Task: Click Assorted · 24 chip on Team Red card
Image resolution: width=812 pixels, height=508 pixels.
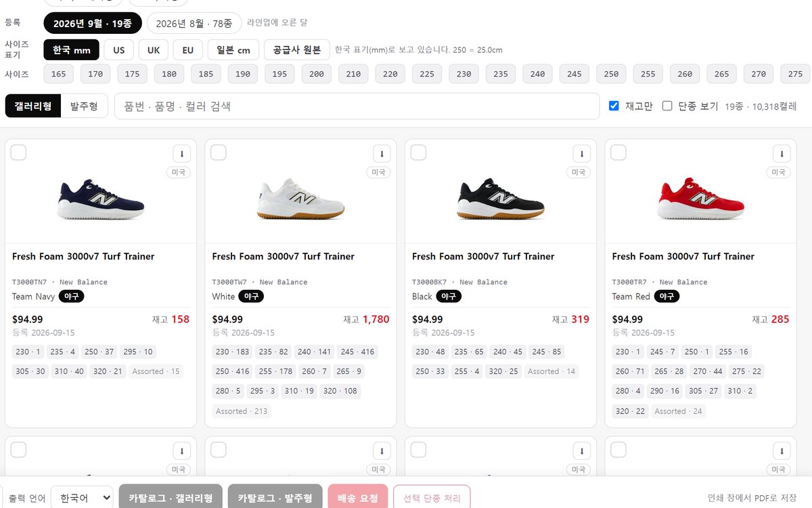Action: (678, 411)
